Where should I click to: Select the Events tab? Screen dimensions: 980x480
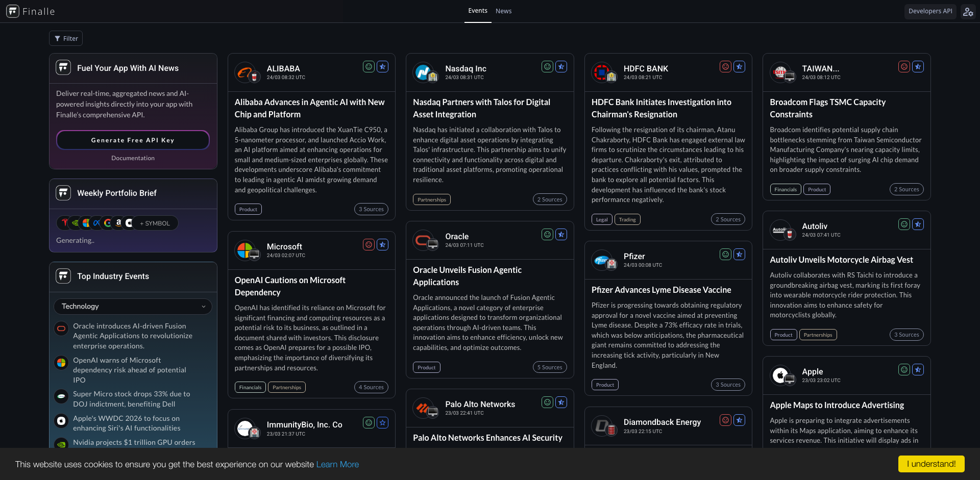point(478,11)
